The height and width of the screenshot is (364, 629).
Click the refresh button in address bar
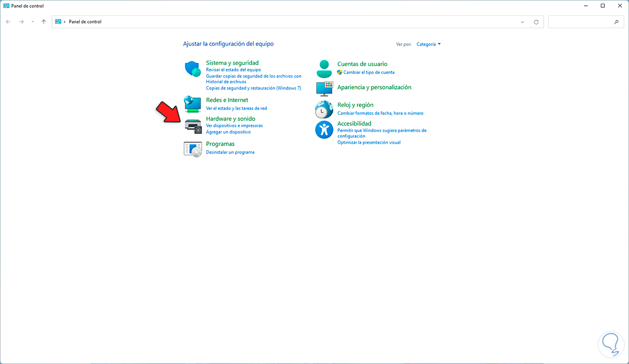click(x=536, y=22)
